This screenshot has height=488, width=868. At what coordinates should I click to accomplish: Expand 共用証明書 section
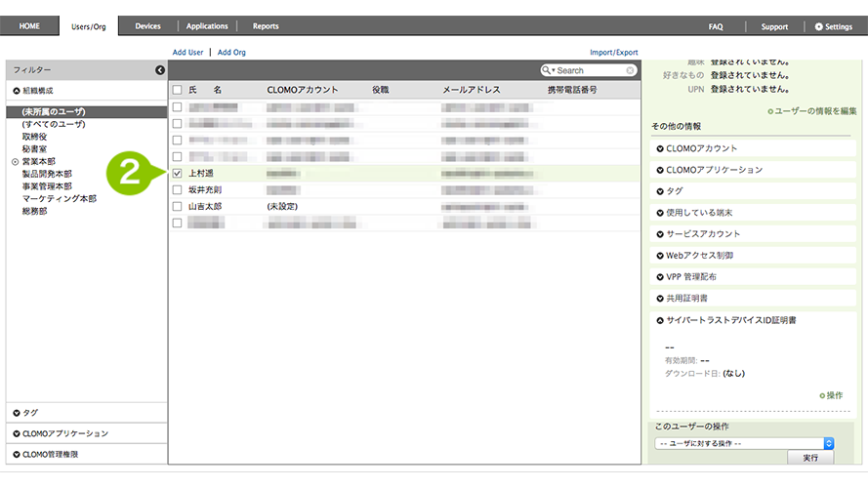(660, 299)
